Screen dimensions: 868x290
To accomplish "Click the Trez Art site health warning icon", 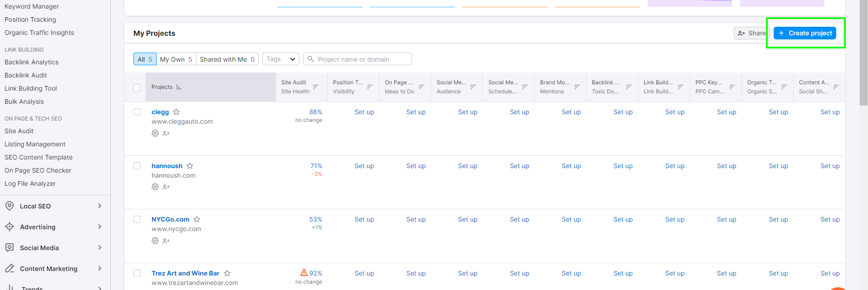I will click(x=304, y=272).
